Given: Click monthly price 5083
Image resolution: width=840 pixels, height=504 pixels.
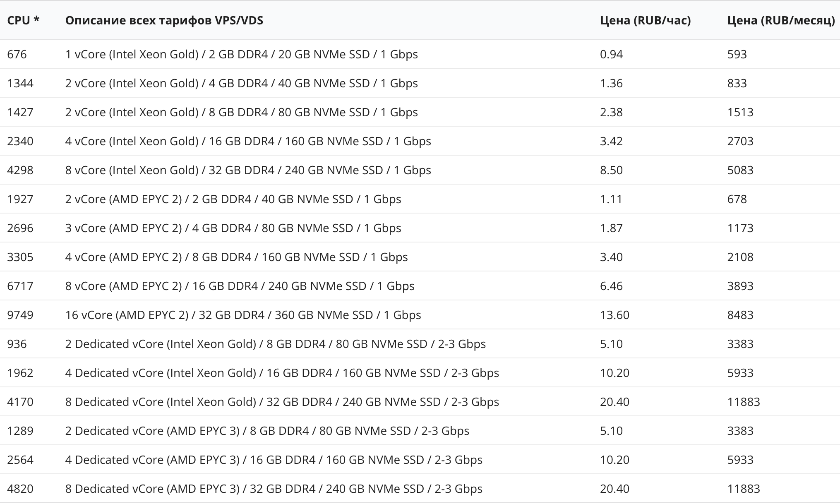Looking at the screenshot, I should 740,170.
